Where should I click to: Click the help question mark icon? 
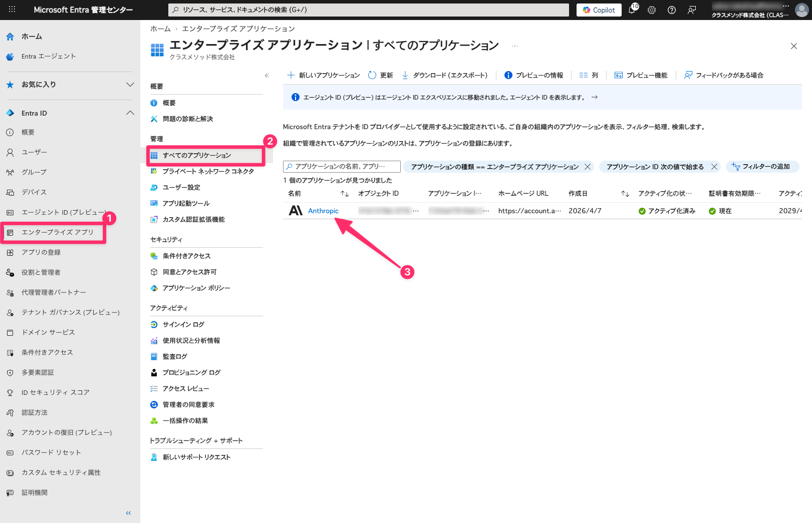(x=672, y=10)
